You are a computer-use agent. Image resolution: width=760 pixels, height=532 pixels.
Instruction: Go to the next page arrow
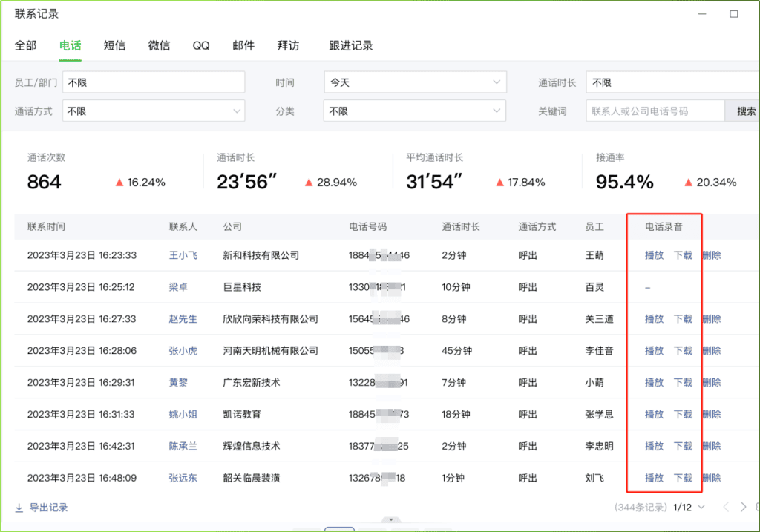coord(744,507)
